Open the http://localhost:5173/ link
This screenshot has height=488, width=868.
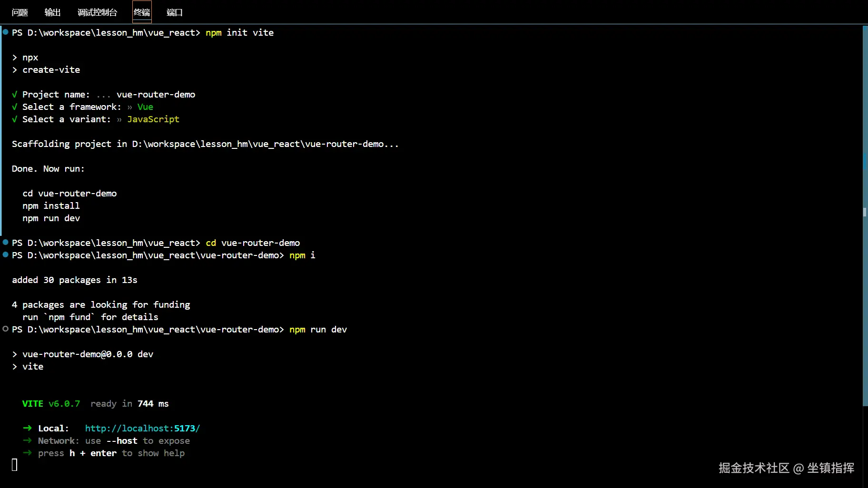142,429
